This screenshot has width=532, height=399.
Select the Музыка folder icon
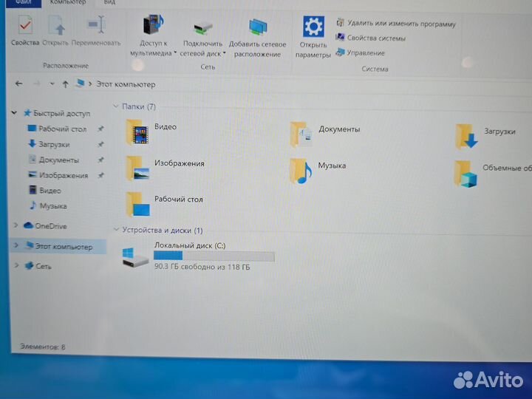[301, 171]
